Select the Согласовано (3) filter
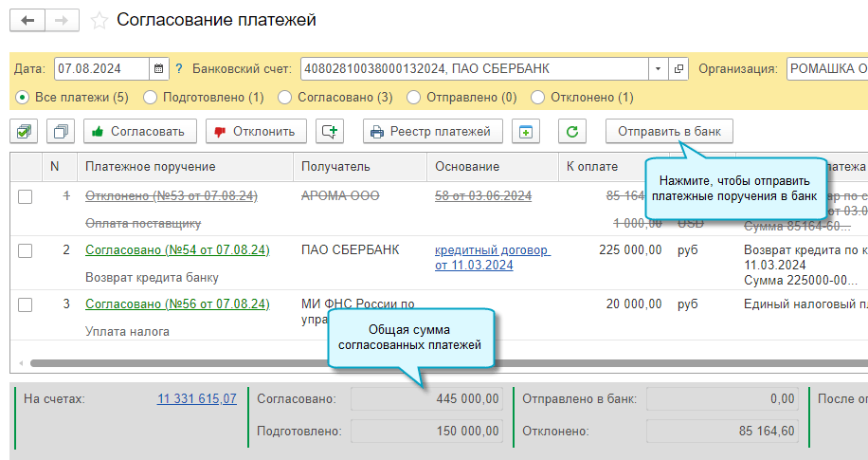This screenshot has height=460, width=868. tap(335, 98)
